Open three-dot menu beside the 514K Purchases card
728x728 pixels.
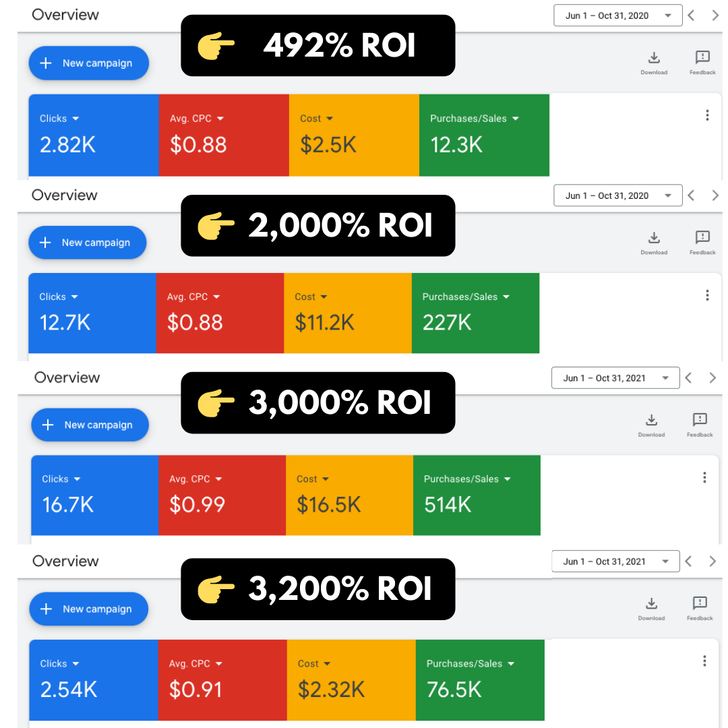(704, 477)
